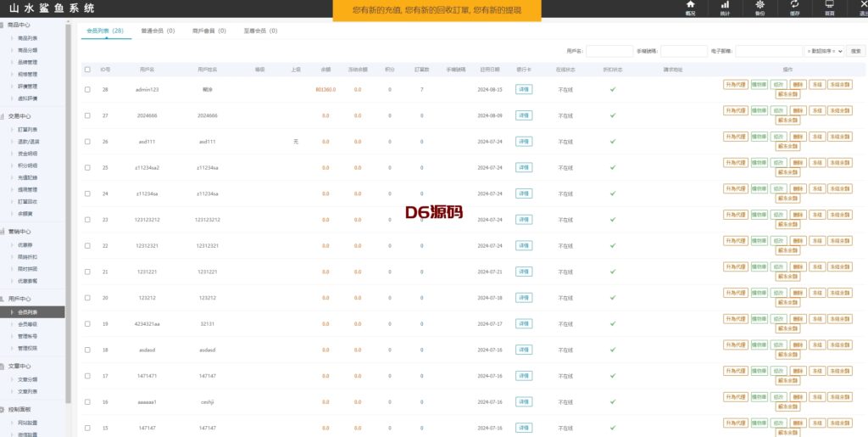868x437 pixels.
Task: Switch to the 会员列表 (28) tab
Action: click(x=105, y=31)
